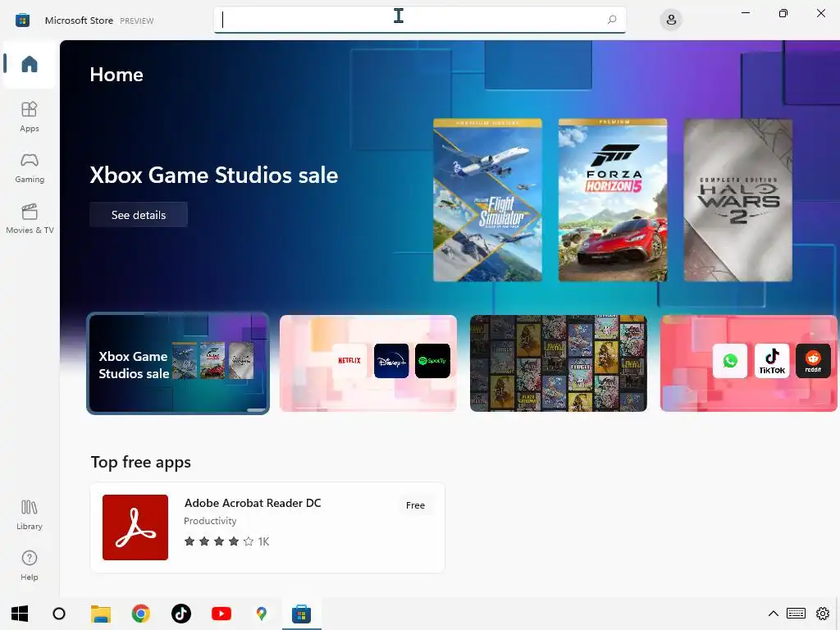Open File Explorer from the taskbar
840x630 pixels.
pos(101,614)
